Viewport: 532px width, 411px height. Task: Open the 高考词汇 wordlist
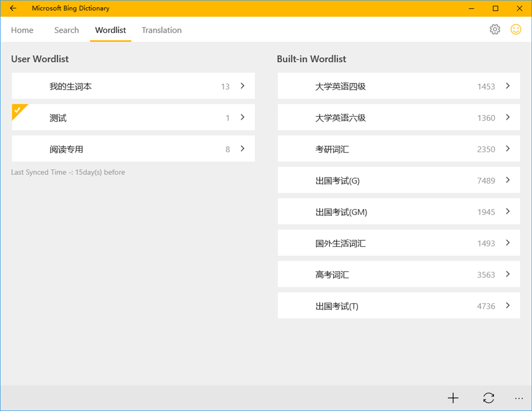coord(399,274)
